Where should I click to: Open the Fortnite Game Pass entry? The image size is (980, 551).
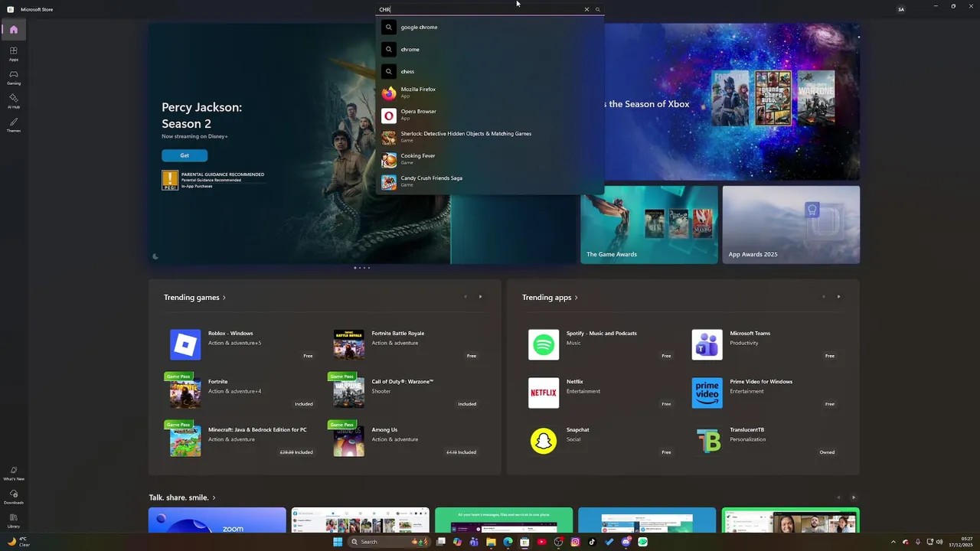coord(242,393)
